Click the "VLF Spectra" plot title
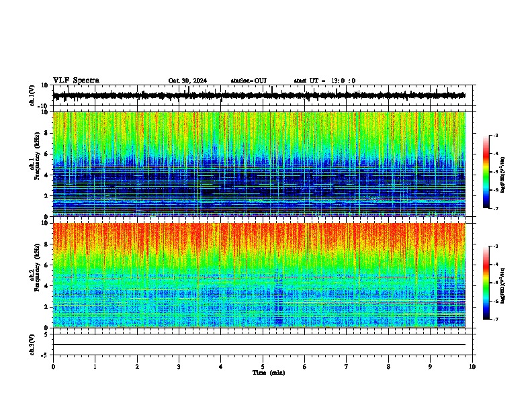This screenshot has width=532, height=411. point(77,81)
